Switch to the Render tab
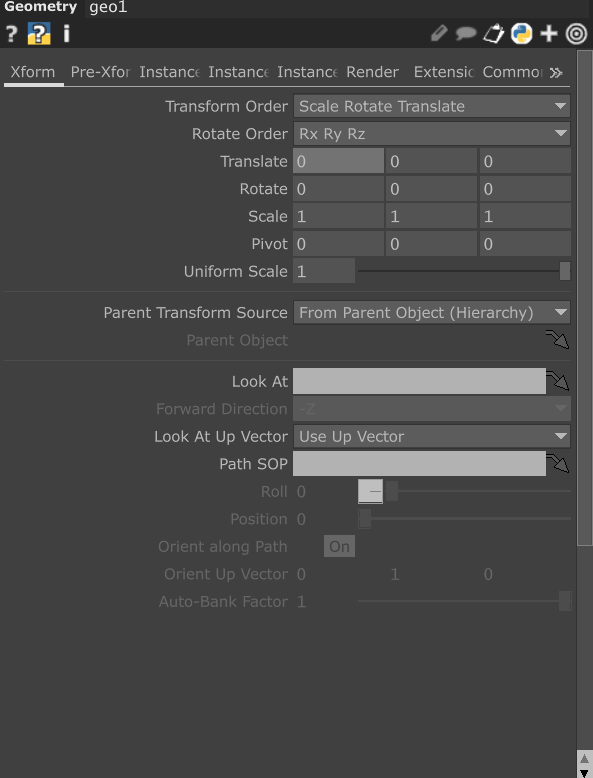This screenshot has height=778, width=593. pyautogui.click(x=372, y=72)
